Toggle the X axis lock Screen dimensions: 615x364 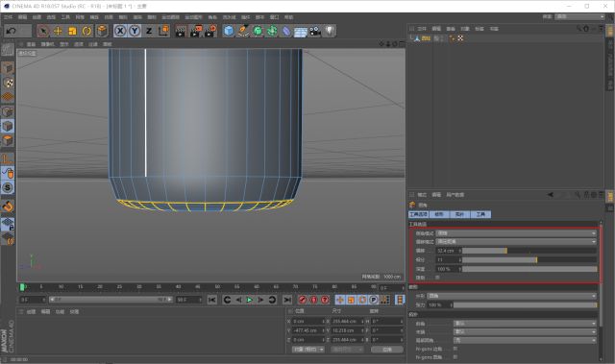120,31
